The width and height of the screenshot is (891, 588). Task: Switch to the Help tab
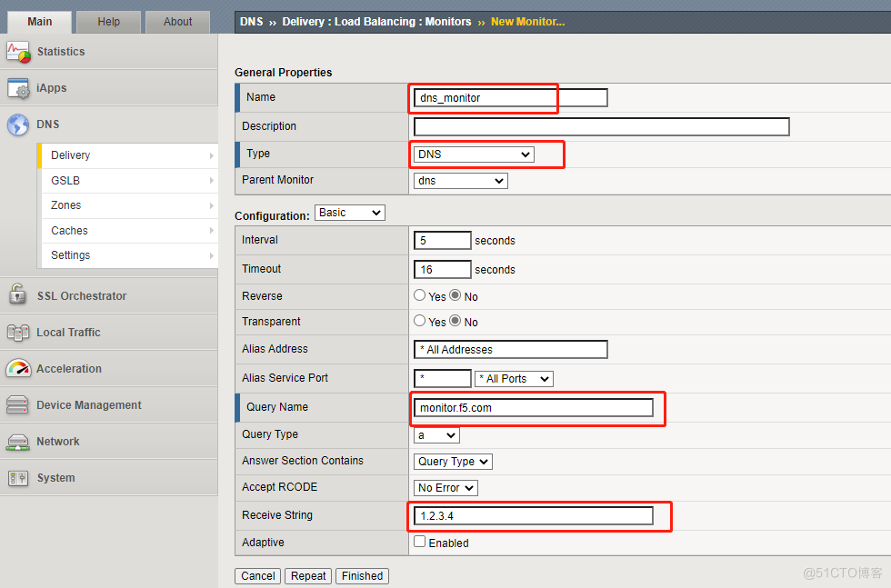pos(108,22)
